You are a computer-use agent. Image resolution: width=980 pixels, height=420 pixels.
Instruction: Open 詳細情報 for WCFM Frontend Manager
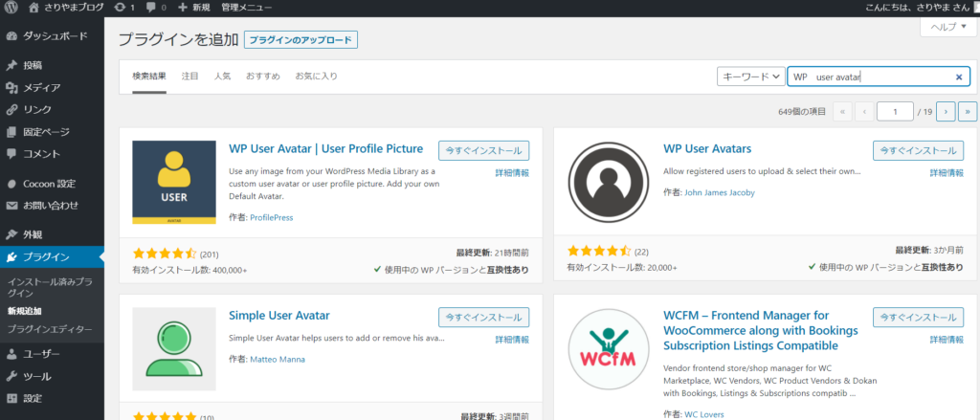point(947,340)
